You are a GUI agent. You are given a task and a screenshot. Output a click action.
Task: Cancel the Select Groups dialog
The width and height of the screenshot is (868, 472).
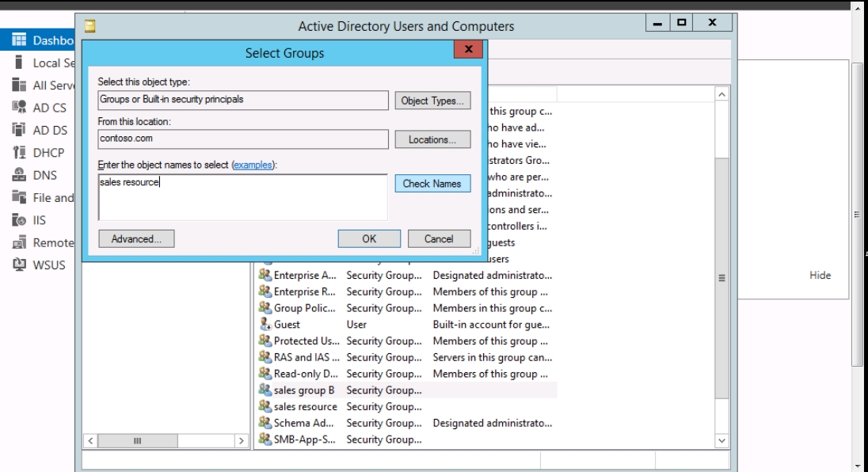point(439,238)
